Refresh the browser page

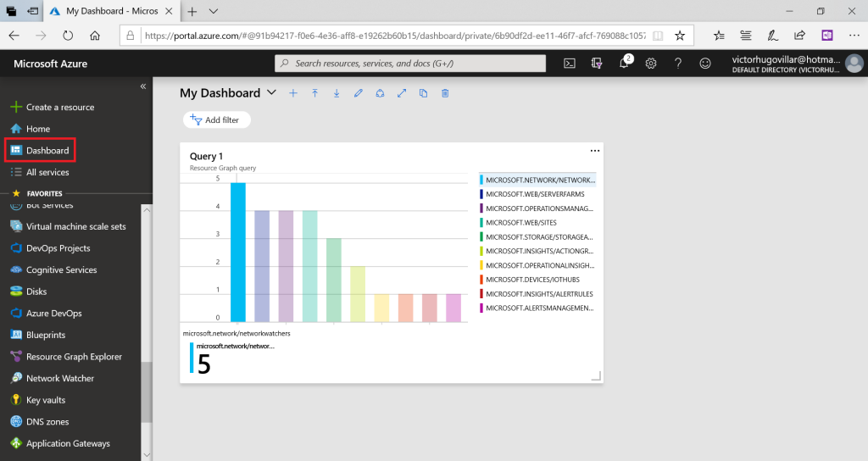(68, 36)
